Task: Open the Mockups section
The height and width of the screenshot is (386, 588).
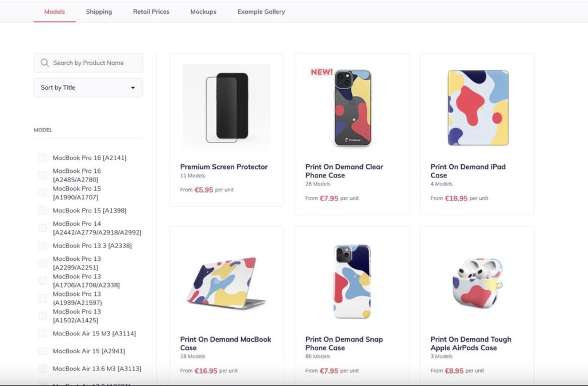Action: pos(203,11)
